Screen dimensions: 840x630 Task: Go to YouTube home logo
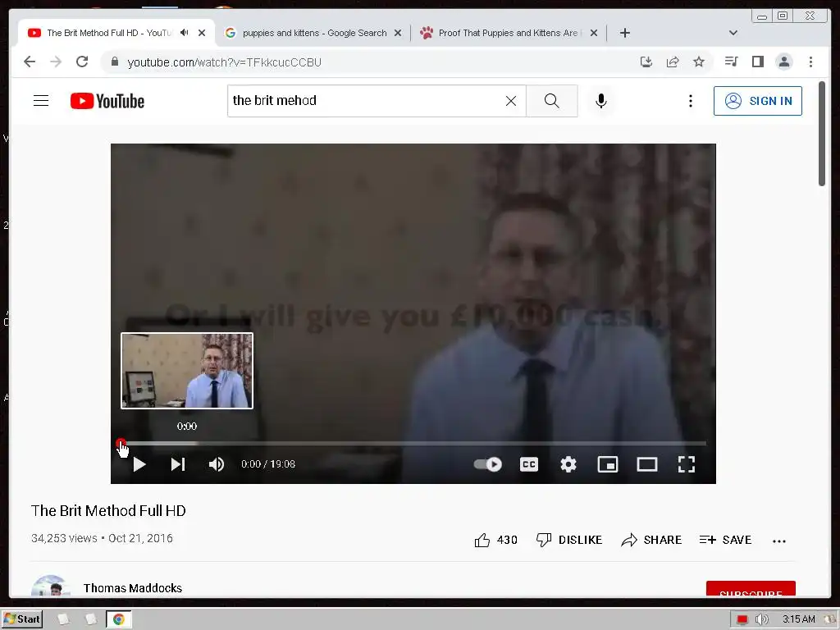(x=107, y=101)
